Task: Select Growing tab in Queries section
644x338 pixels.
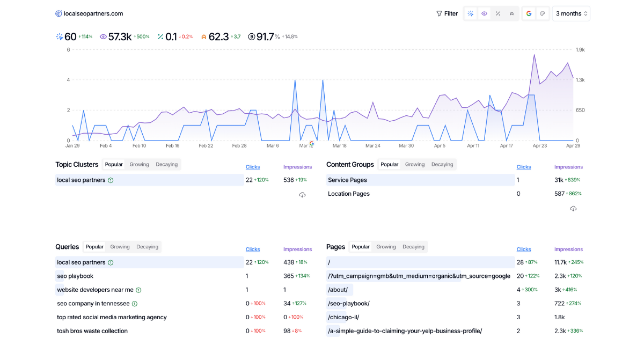Action: (120, 247)
